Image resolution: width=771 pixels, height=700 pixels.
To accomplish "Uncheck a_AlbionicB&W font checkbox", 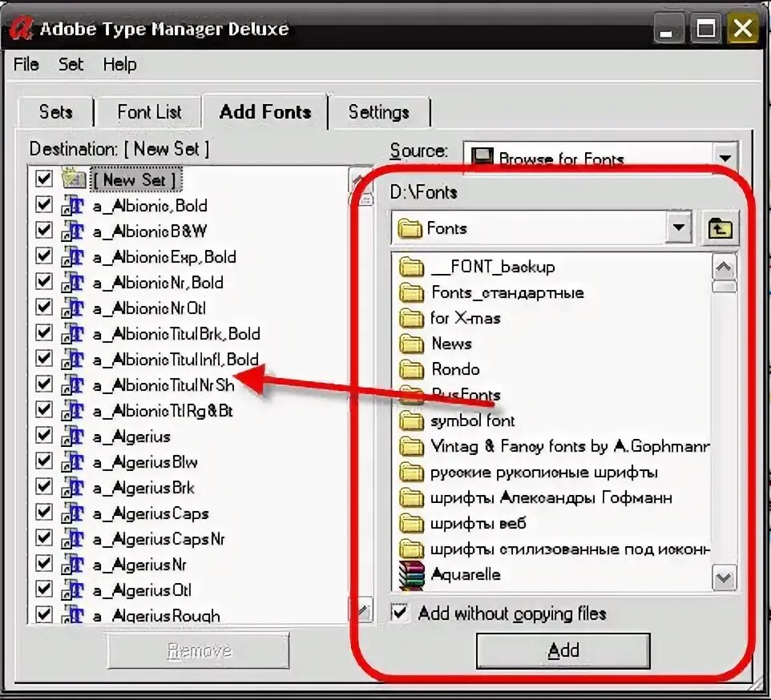I will (x=44, y=230).
